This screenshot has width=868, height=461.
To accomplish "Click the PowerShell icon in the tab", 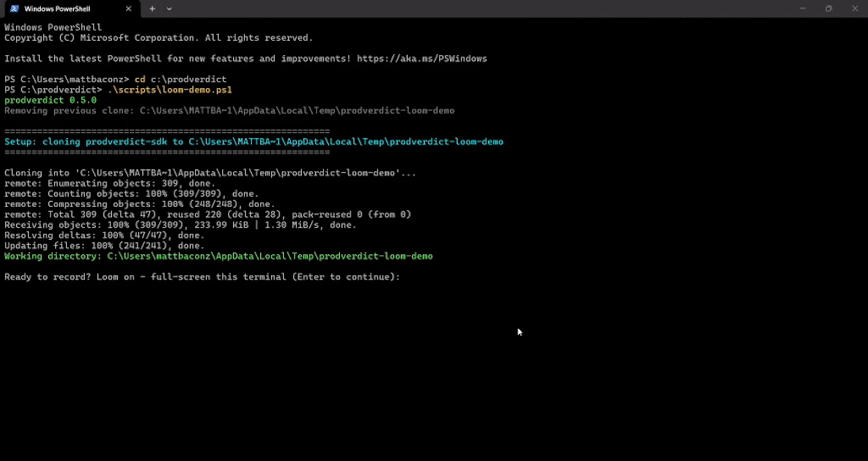I will [15, 9].
